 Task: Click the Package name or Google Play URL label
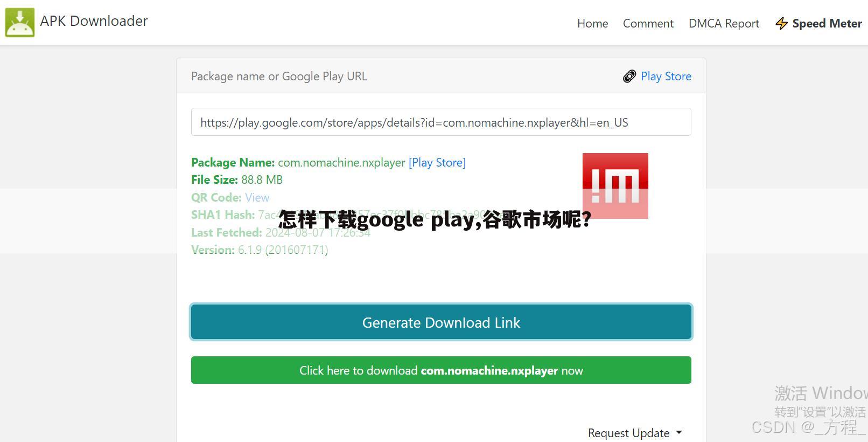tap(279, 77)
